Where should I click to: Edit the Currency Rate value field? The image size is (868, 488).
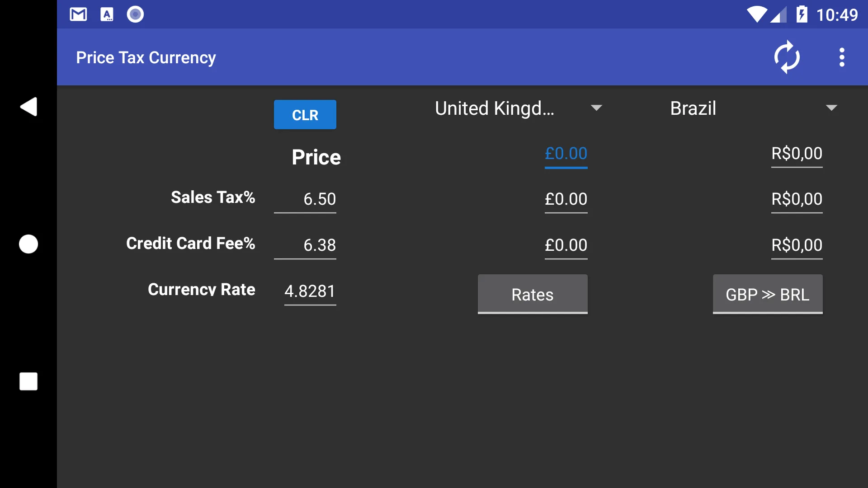coord(310,290)
